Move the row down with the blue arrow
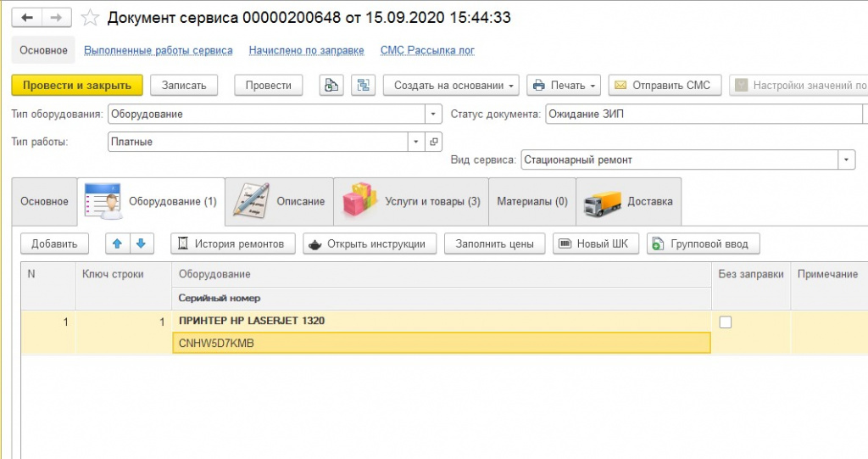The width and height of the screenshot is (868, 459). coord(142,243)
